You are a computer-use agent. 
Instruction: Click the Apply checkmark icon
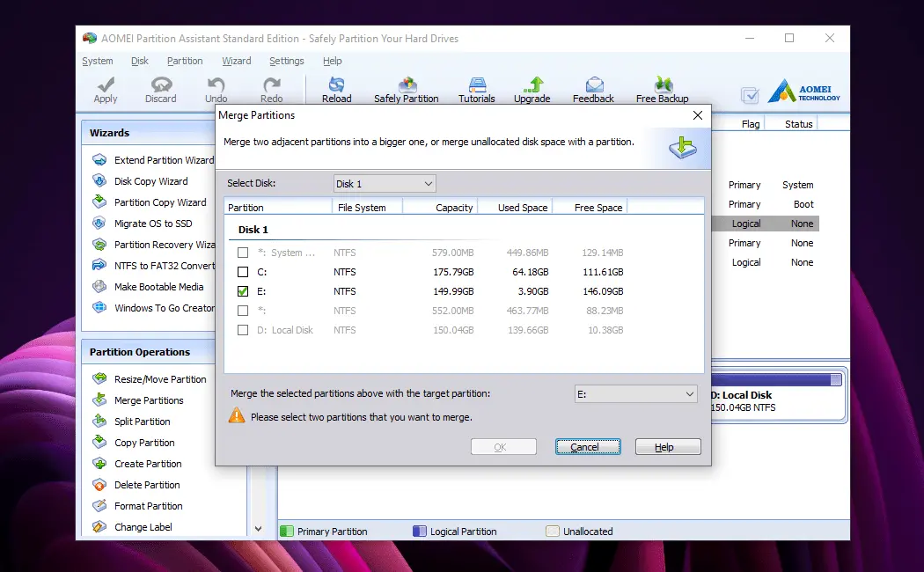(x=106, y=84)
